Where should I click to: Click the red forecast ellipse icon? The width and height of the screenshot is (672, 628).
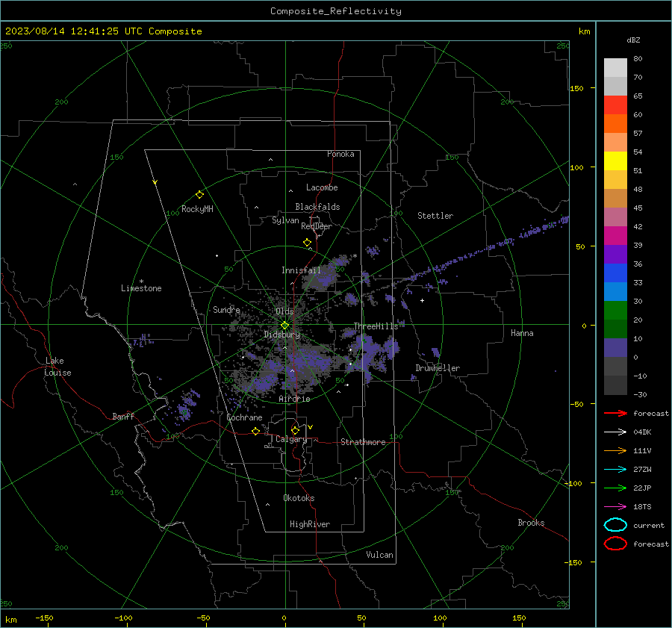615,544
